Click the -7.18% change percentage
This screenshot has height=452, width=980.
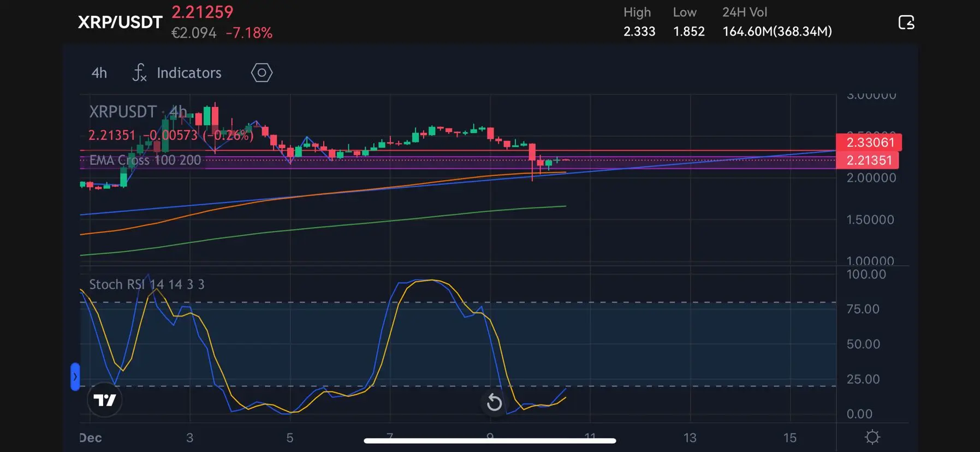pos(249,33)
